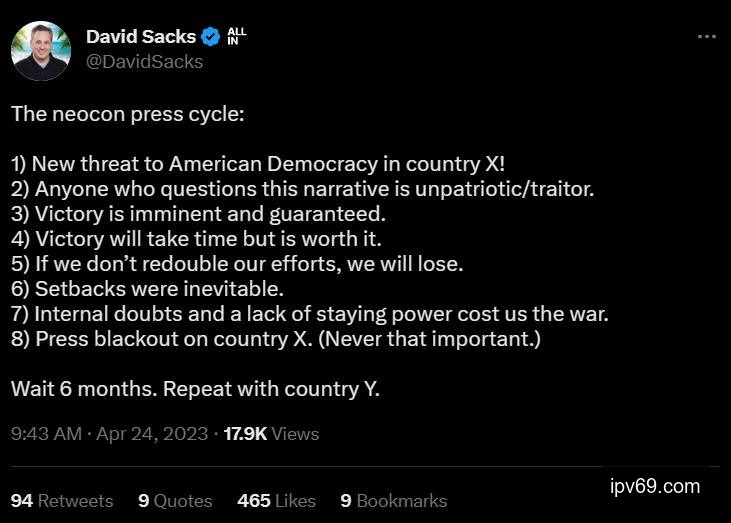Show who gave the 465 Likes

click(276, 500)
